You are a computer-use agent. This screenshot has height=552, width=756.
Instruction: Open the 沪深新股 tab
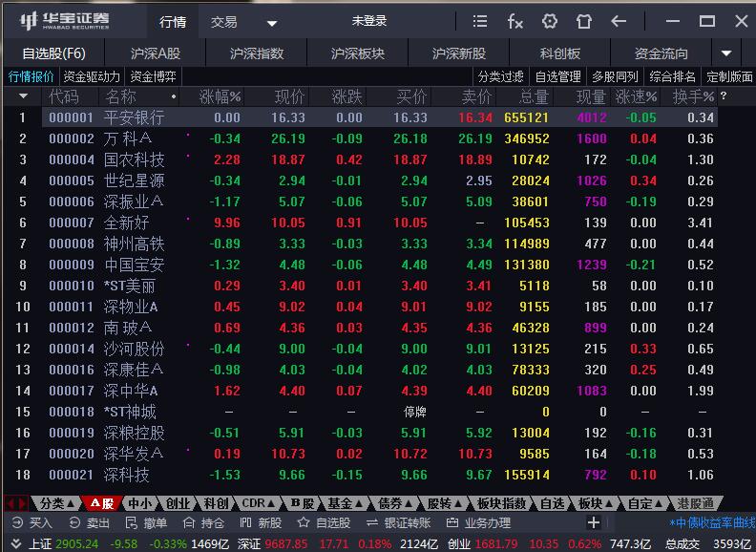pos(458,53)
